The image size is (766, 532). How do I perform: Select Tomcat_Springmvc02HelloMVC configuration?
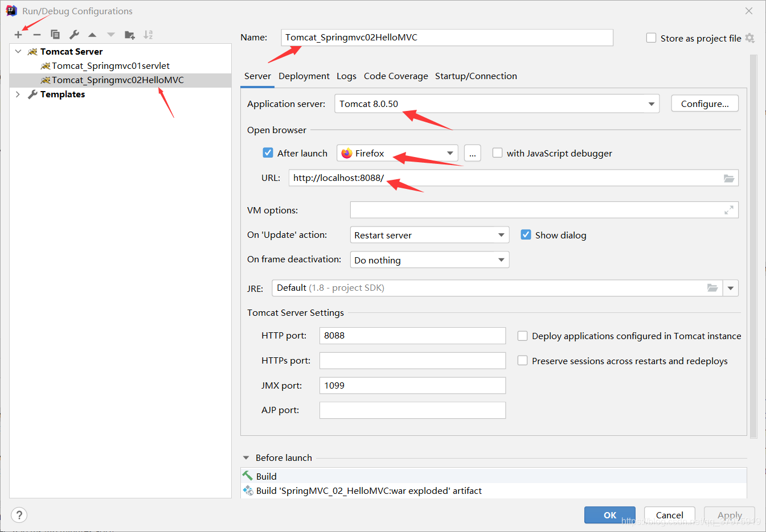(121, 80)
